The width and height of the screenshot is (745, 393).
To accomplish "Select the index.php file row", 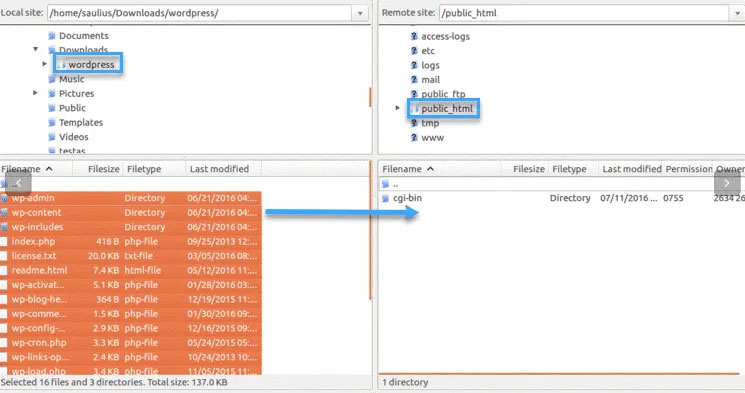I will pyautogui.click(x=131, y=241).
